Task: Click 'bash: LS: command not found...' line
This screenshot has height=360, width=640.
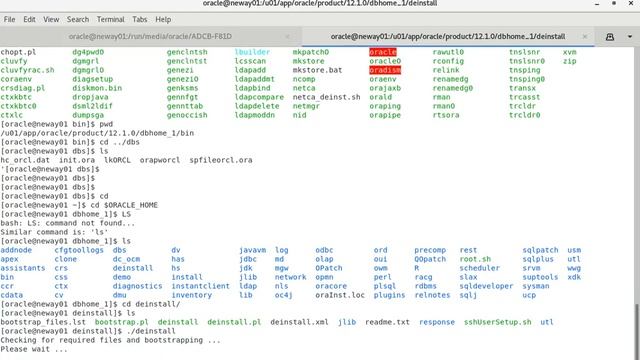Action: [68, 223]
